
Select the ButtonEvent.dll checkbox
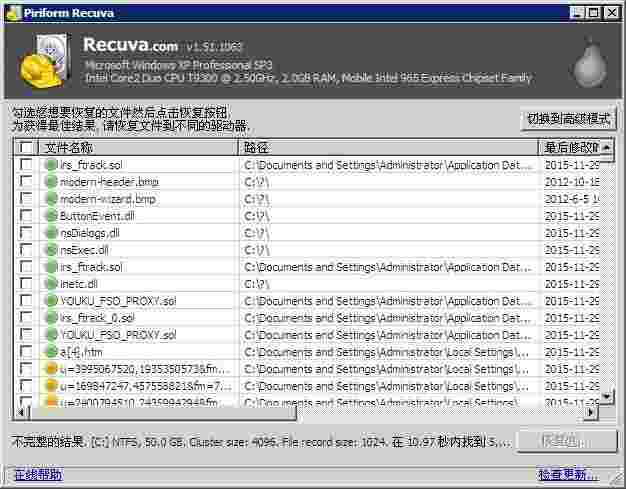pos(26,216)
